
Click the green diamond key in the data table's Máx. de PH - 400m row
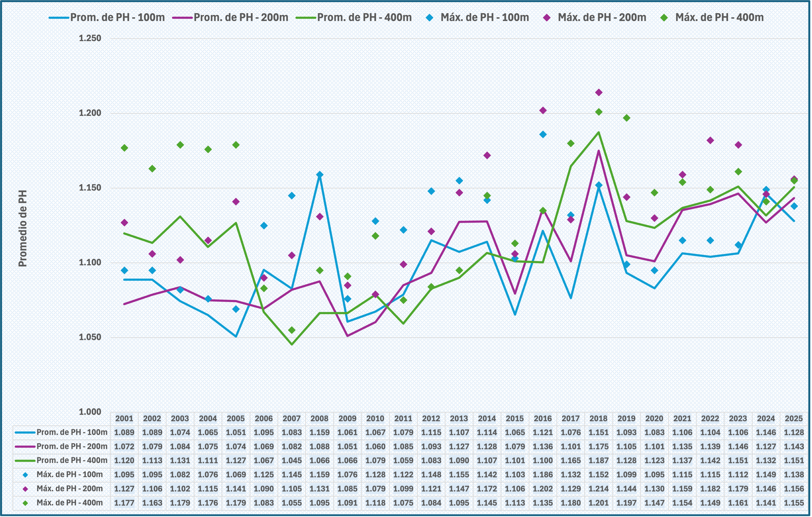25,503
